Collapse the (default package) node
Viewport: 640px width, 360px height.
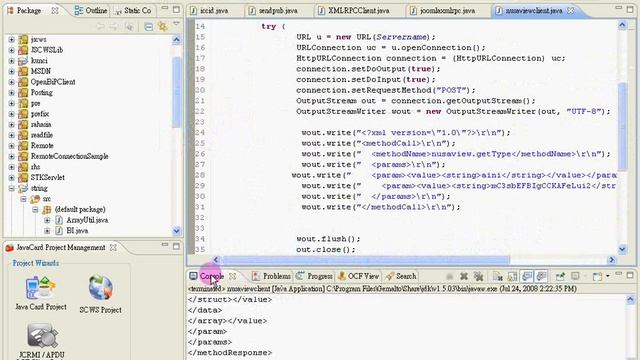pos(35,209)
